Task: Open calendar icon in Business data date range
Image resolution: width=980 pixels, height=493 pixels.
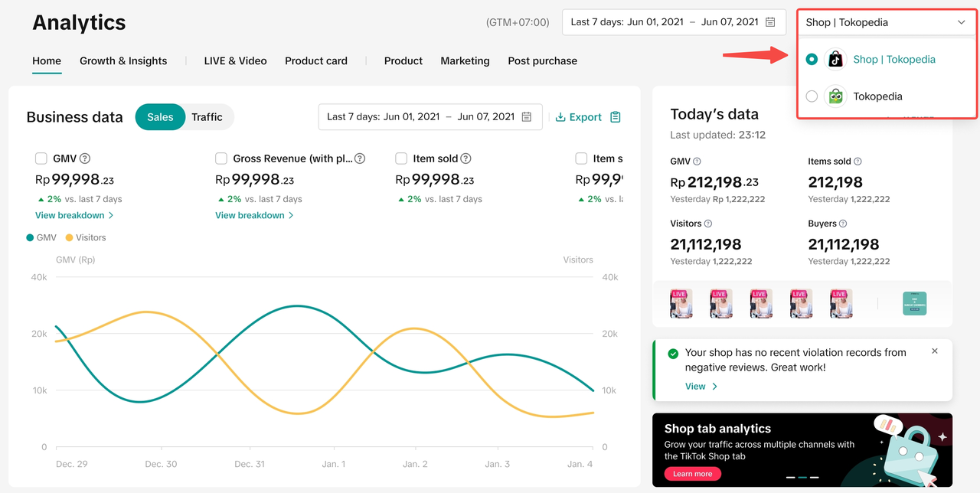Action: [527, 117]
